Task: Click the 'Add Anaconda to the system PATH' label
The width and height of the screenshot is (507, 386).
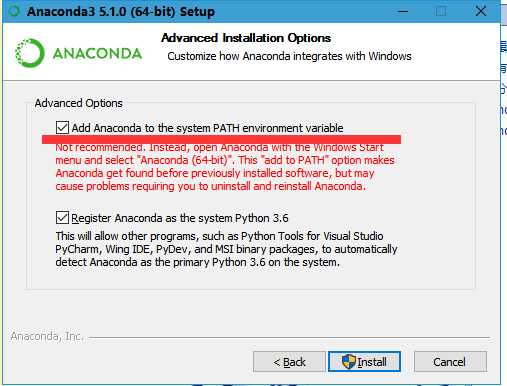Action: click(207, 128)
